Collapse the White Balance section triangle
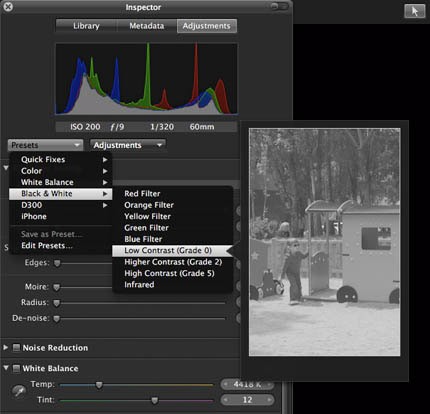Screen dimensions: 430x414 [x=6, y=368]
